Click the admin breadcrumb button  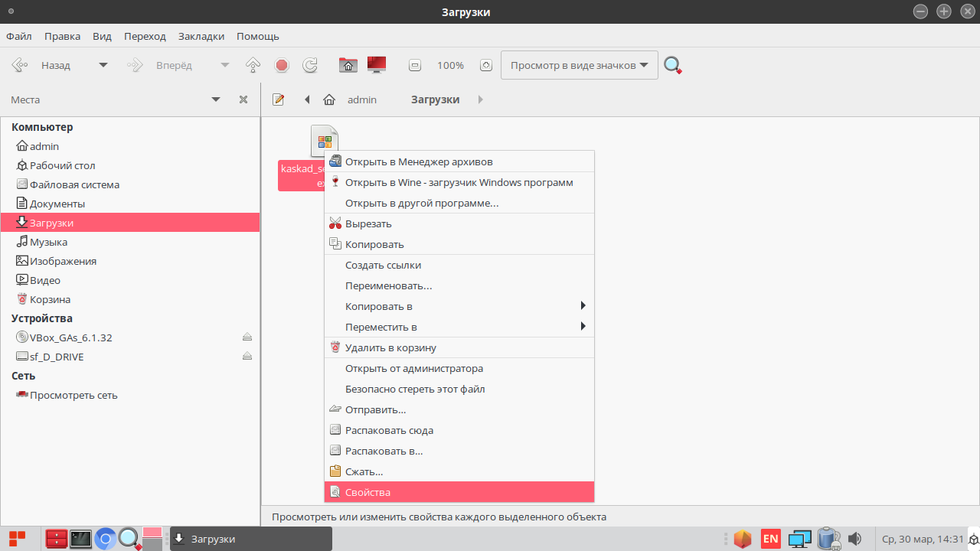pos(361,99)
